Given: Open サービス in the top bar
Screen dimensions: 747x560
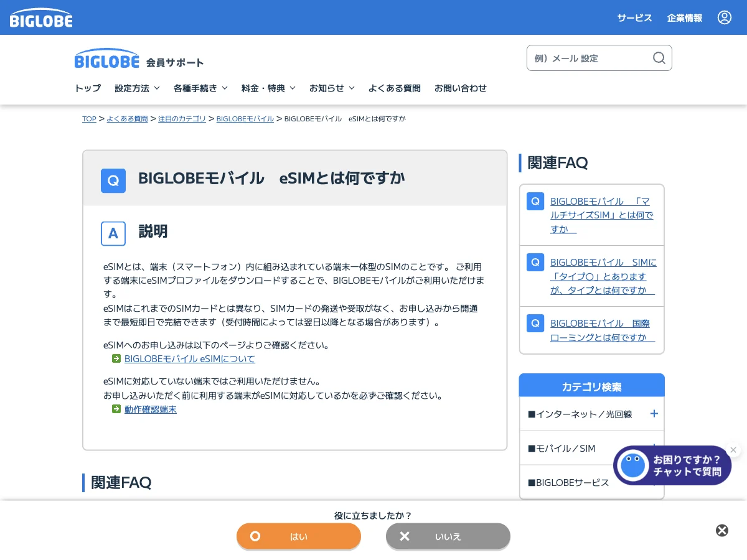Looking at the screenshot, I should [635, 17].
